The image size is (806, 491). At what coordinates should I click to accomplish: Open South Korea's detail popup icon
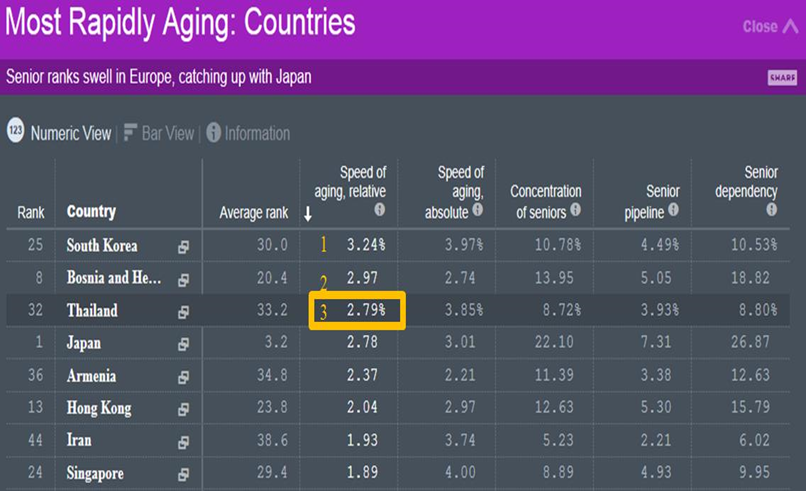pyautogui.click(x=184, y=247)
